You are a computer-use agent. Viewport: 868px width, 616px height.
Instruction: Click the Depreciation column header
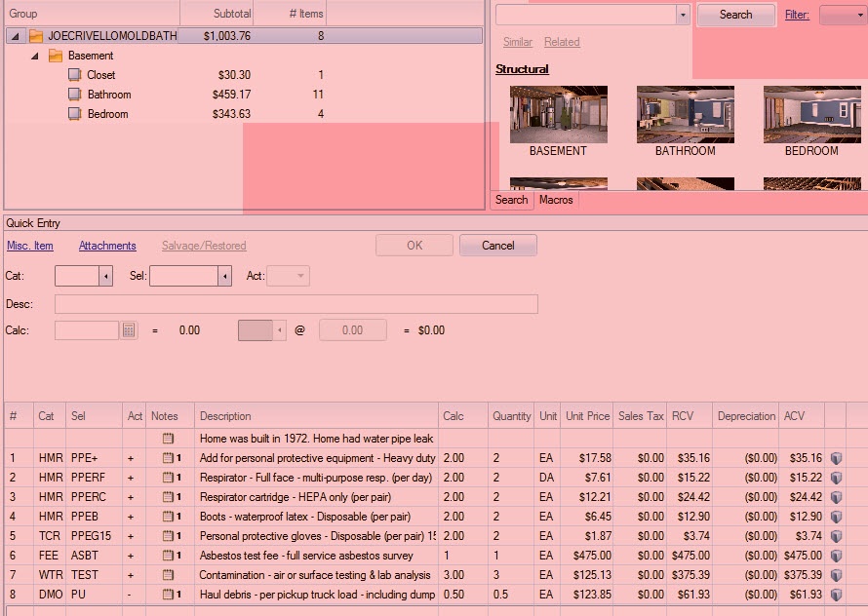(x=746, y=416)
